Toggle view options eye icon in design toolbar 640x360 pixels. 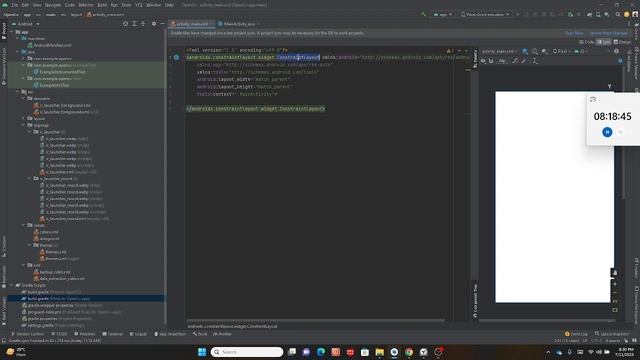click(x=483, y=61)
